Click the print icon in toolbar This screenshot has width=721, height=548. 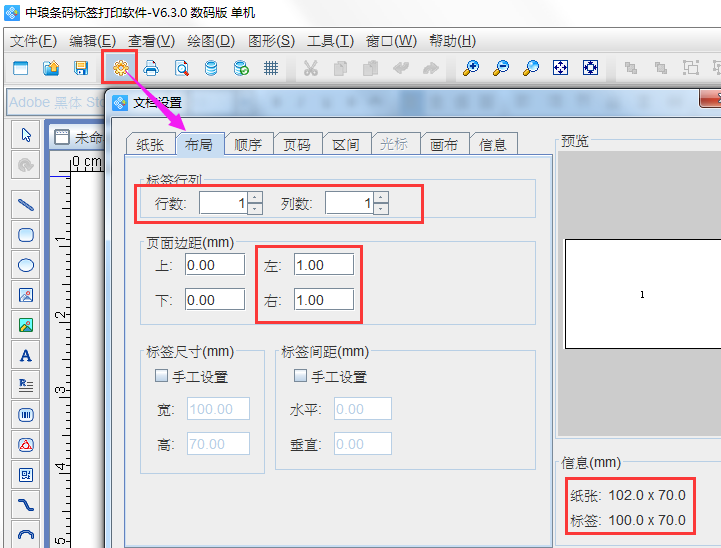pos(151,68)
